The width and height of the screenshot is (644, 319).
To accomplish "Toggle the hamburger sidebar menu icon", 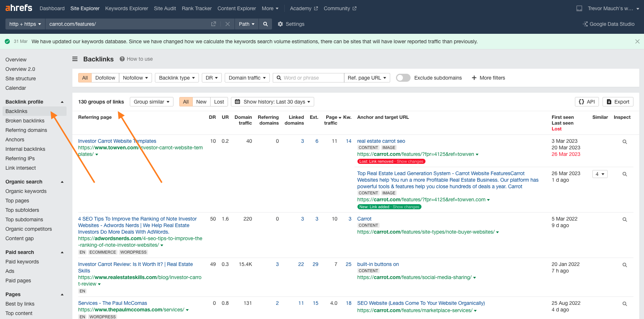I will click(75, 59).
